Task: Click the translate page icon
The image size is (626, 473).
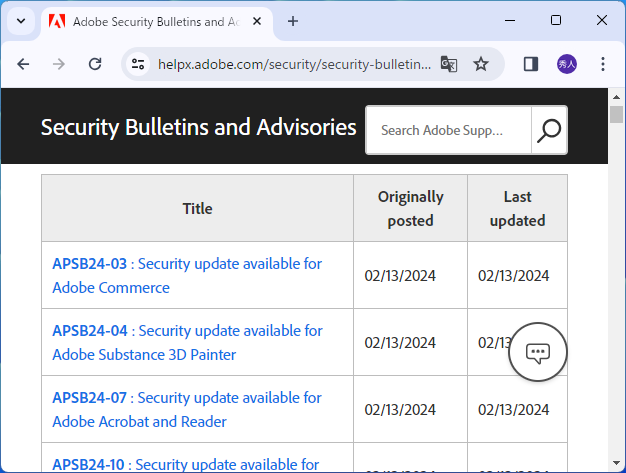Action: [449, 64]
